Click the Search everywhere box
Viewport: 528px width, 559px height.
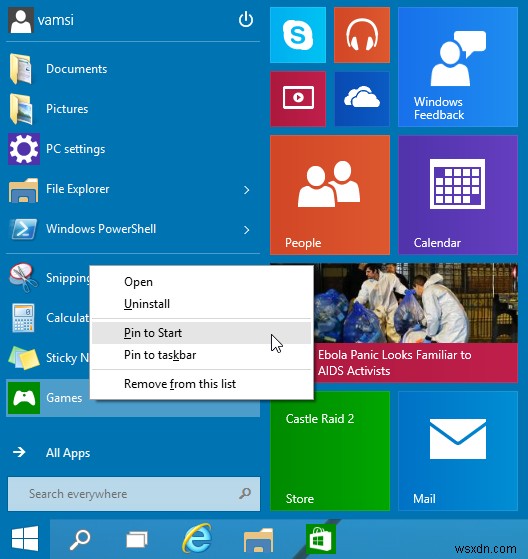[134, 494]
